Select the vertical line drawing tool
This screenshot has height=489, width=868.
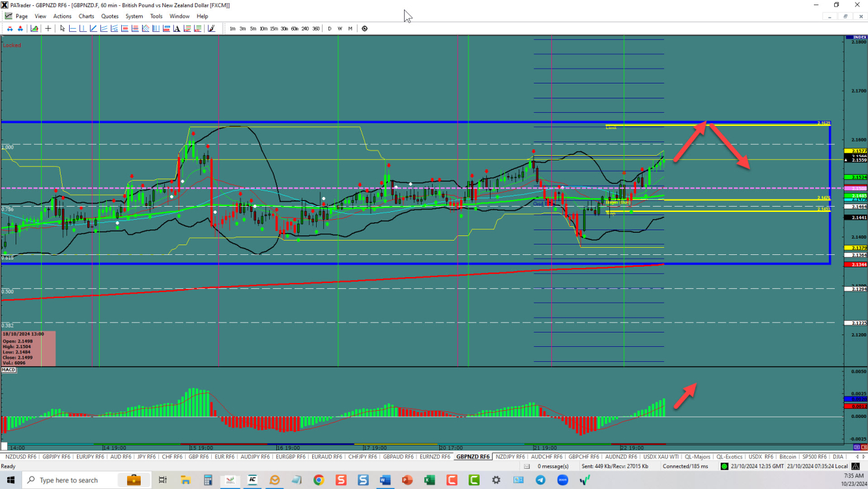(83, 29)
